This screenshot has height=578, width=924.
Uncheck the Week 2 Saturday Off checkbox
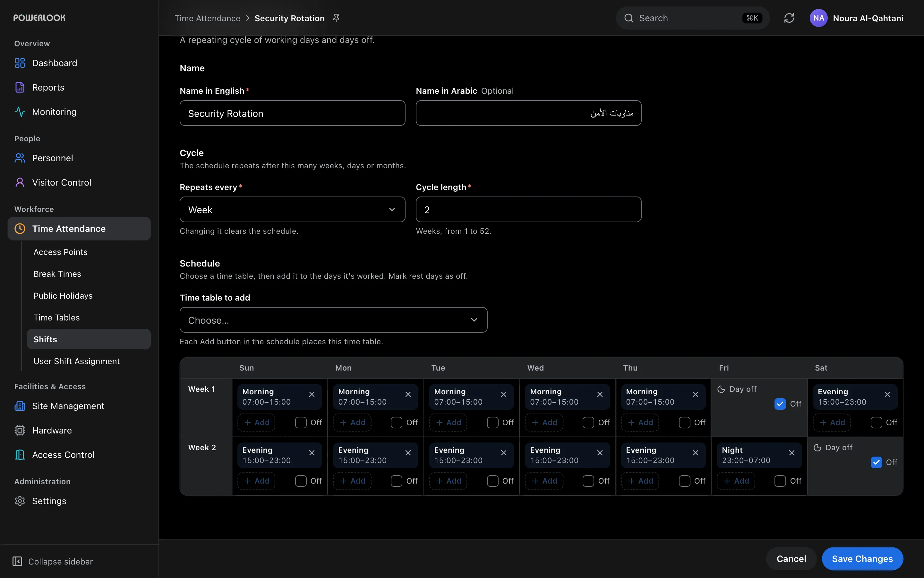click(876, 462)
